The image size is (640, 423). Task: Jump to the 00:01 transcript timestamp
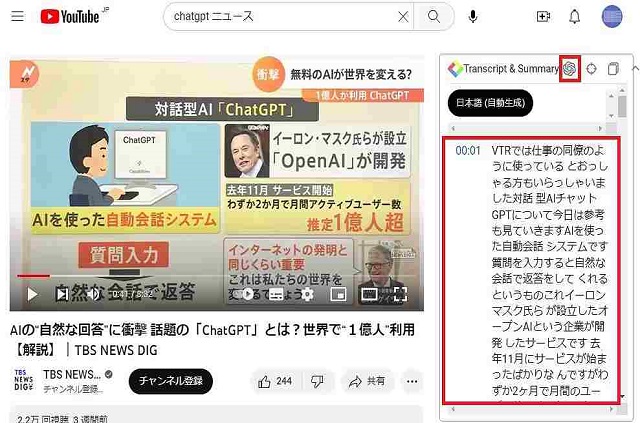[468, 151]
